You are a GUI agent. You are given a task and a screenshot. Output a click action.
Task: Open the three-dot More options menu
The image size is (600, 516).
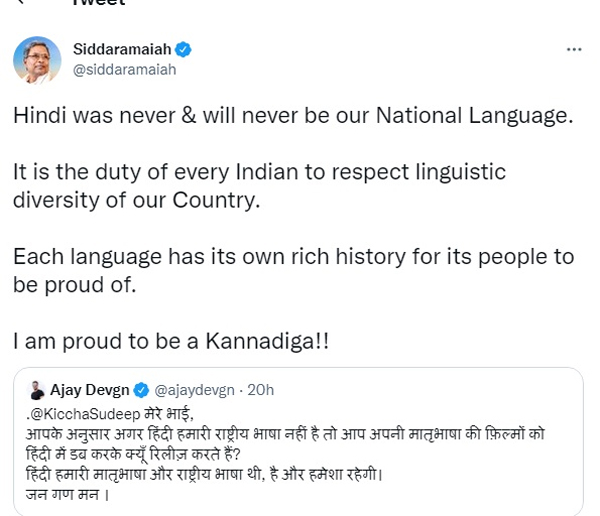[x=574, y=49]
